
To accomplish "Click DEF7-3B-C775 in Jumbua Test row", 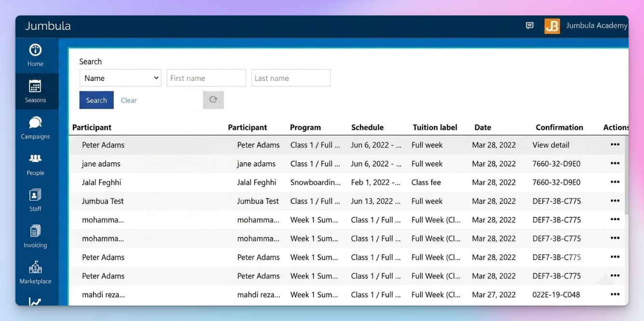I will (x=557, y=201).
